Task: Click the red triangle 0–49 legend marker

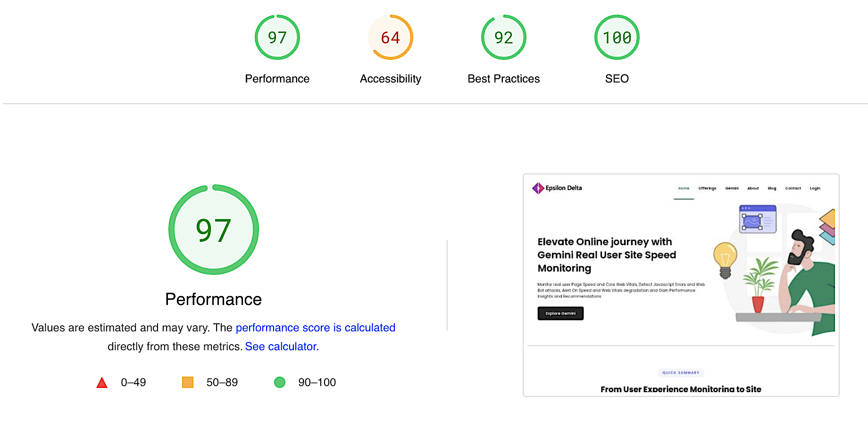Action: (x=103, y=382)
